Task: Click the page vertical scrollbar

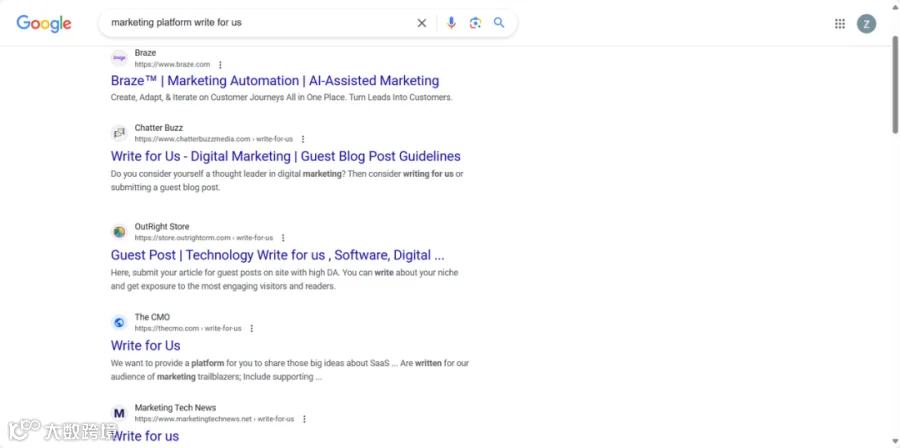Action: (x=895, y=86)
